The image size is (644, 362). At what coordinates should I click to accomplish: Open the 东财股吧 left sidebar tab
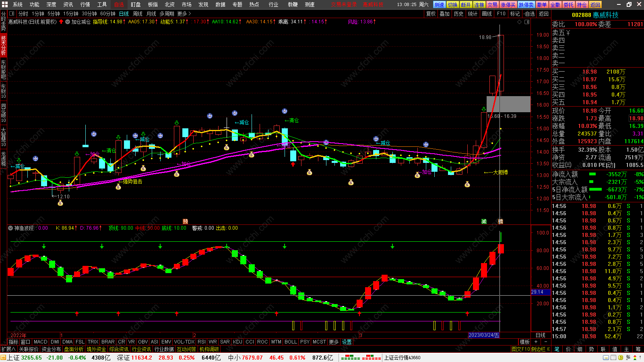(3, 69)
